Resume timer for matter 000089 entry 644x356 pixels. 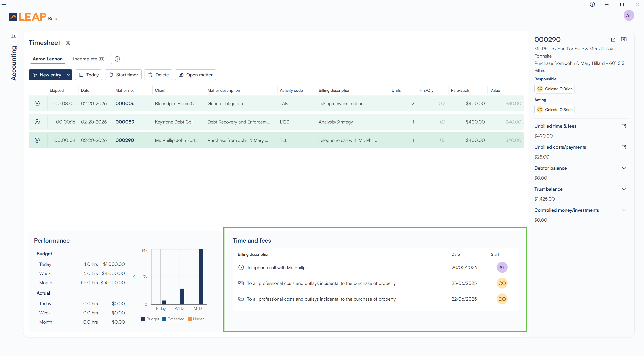pyautogui.click(x=37, y=122)
